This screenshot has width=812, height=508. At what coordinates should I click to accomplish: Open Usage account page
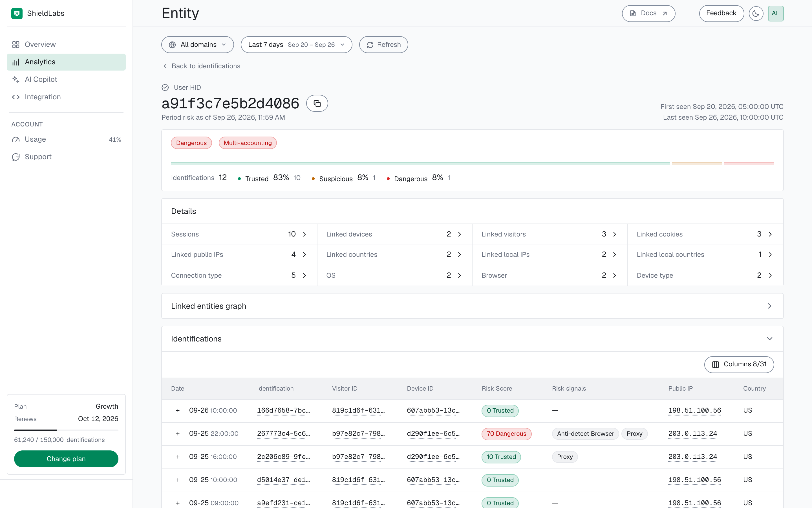coord(66,139)
